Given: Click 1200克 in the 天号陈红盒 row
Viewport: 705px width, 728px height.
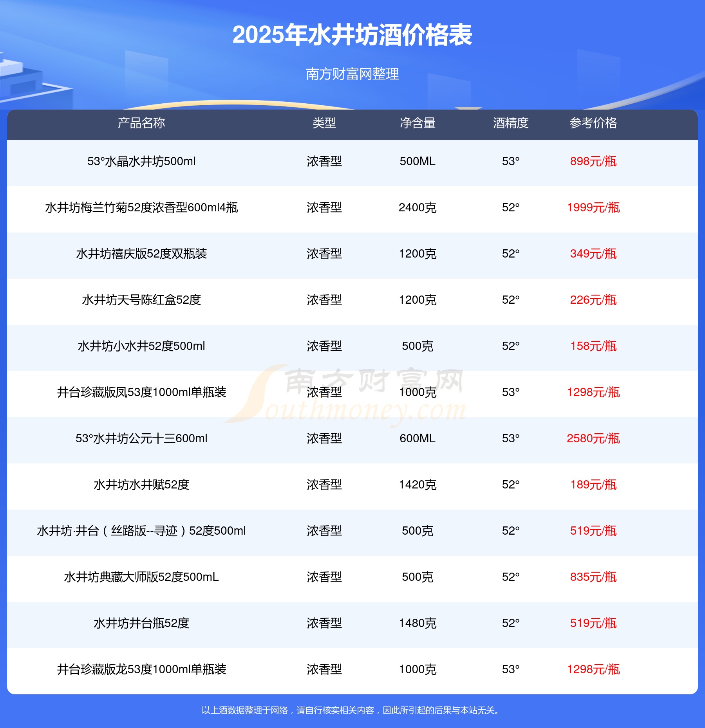Looking at the screenshot, I should 418,300.
